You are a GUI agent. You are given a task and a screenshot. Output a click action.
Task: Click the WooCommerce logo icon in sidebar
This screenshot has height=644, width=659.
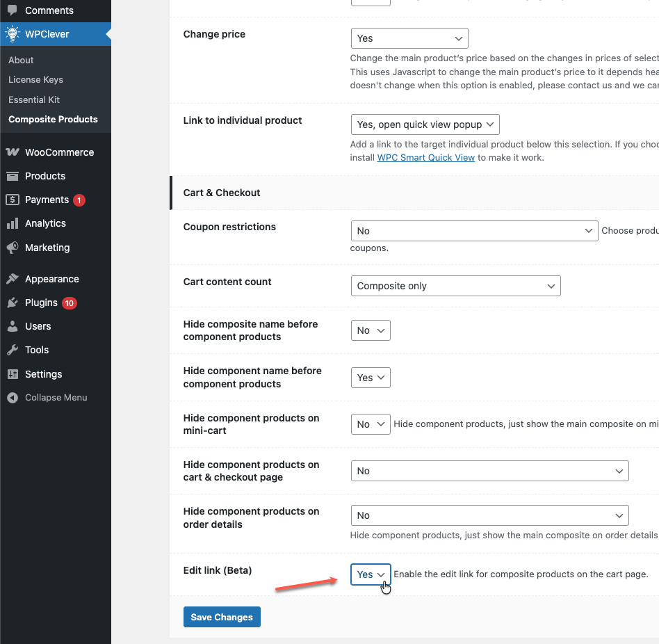click(13, 152)
